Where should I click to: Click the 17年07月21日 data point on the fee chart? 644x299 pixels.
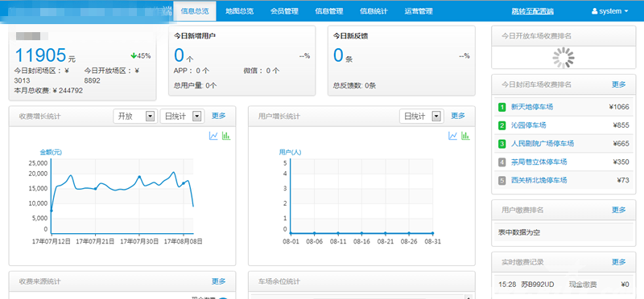95,189
